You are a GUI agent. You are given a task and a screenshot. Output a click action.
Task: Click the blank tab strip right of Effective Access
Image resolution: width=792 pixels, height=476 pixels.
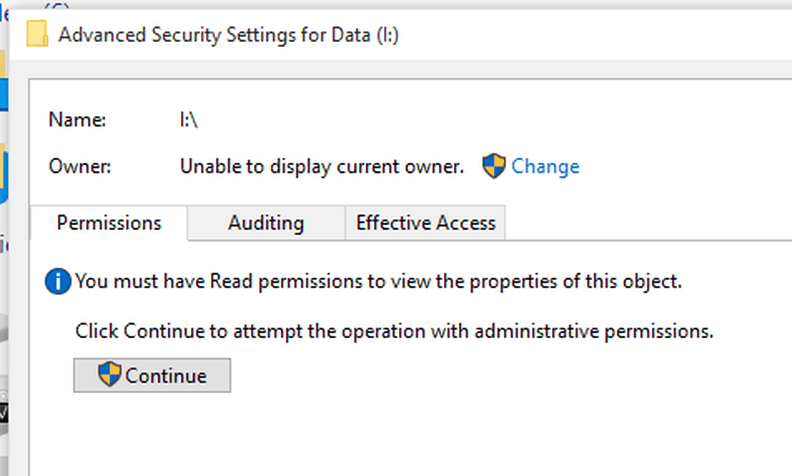point(649,223)
